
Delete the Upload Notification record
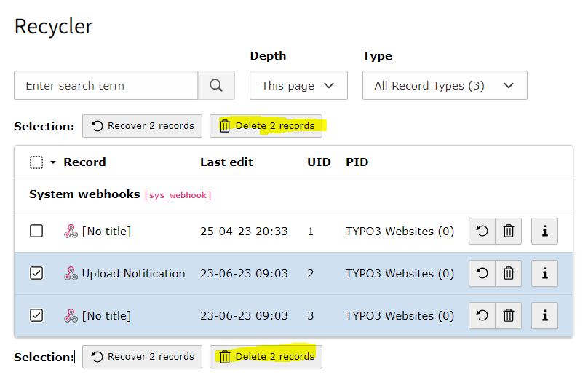[509, 274]
